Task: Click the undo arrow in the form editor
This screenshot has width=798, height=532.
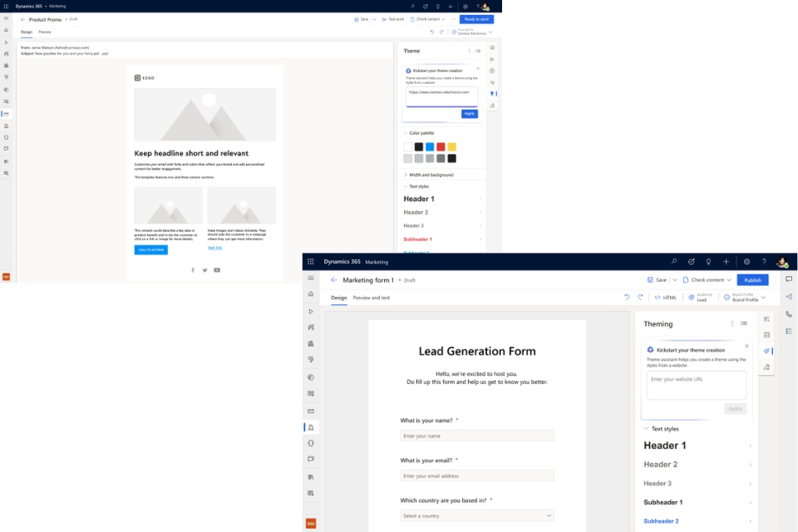Action: pyautogui.click(x=627, y=297)
